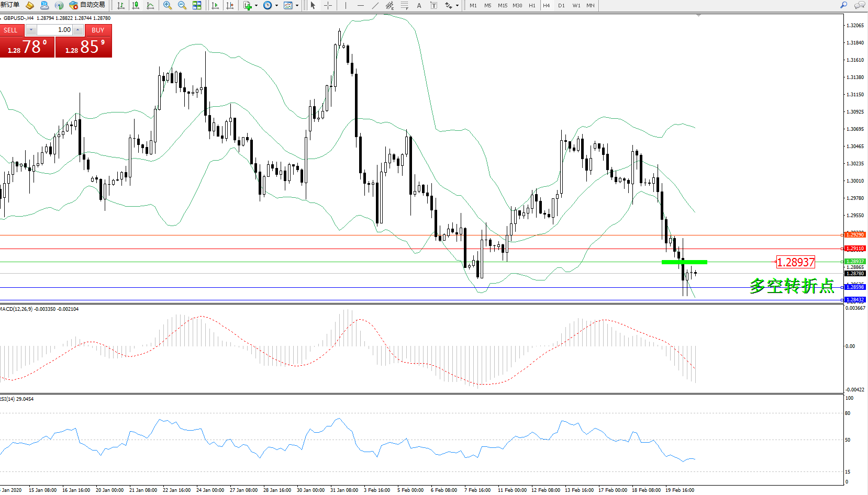The width and height of the screenshot is (868, 495).
Task: Open the chart templates dropdown arrow
Action: (x=297, y=6)
